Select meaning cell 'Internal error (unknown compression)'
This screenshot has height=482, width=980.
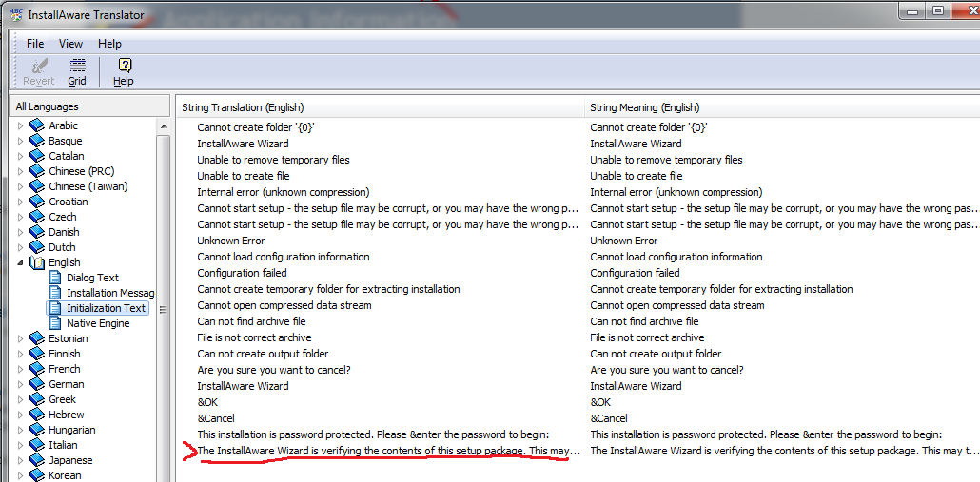coord(676,192)
